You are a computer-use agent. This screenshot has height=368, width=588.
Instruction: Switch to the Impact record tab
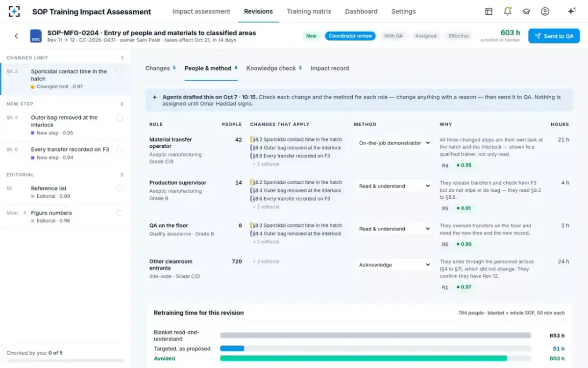pos(330,68)
